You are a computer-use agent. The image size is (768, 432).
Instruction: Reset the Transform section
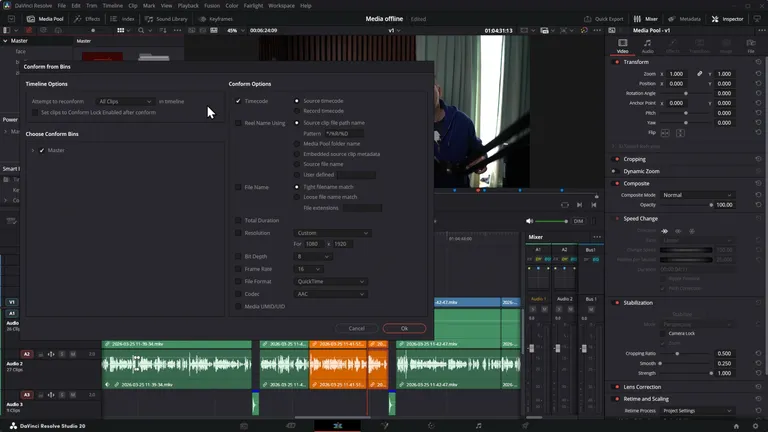click(758, 62)
